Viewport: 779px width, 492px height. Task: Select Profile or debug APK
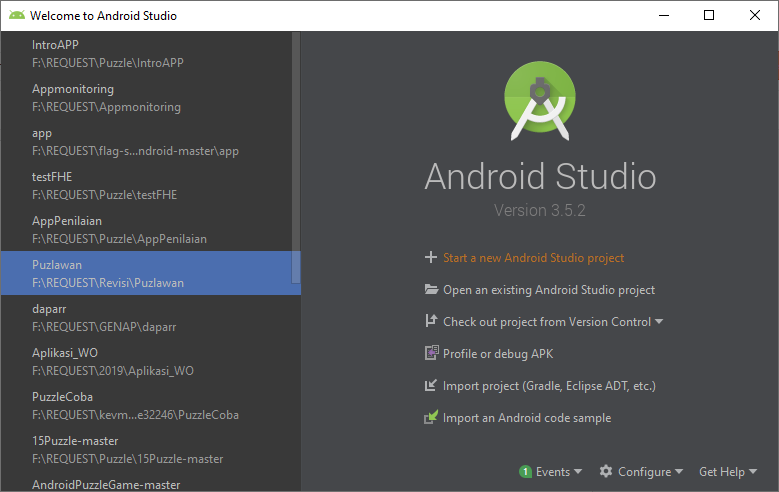coord(498,354)
